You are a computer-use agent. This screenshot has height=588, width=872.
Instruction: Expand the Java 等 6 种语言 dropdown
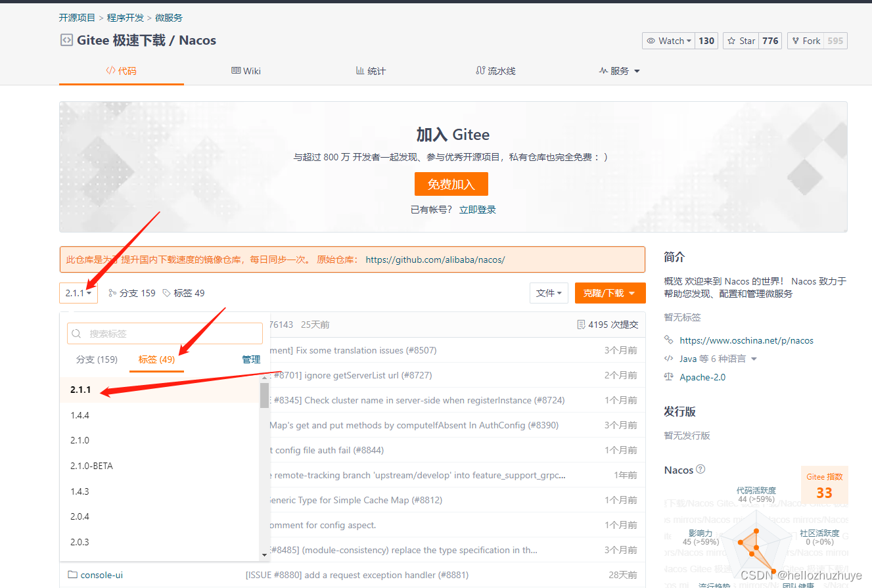coord(718,359)
